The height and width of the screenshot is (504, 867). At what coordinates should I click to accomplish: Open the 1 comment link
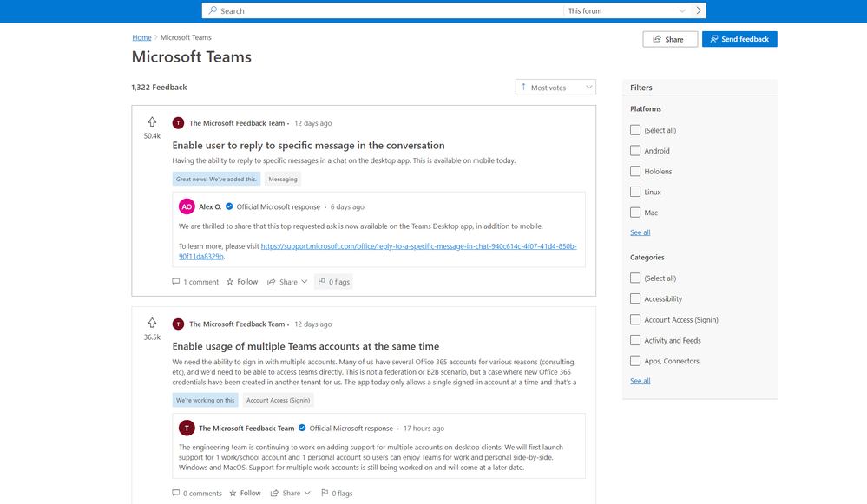tap(195, 282)
